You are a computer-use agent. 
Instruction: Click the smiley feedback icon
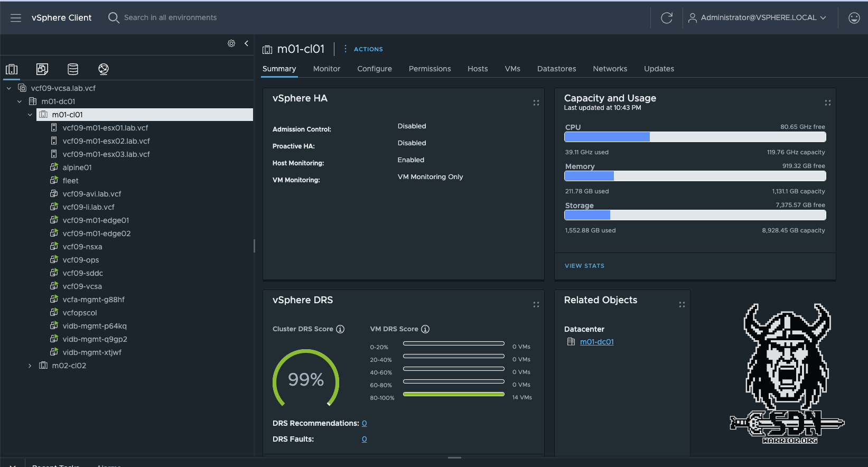(854, 18)
